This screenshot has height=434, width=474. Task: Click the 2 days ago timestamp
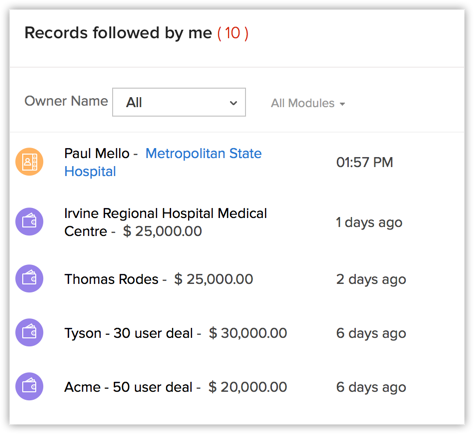[x=371, y=279]
